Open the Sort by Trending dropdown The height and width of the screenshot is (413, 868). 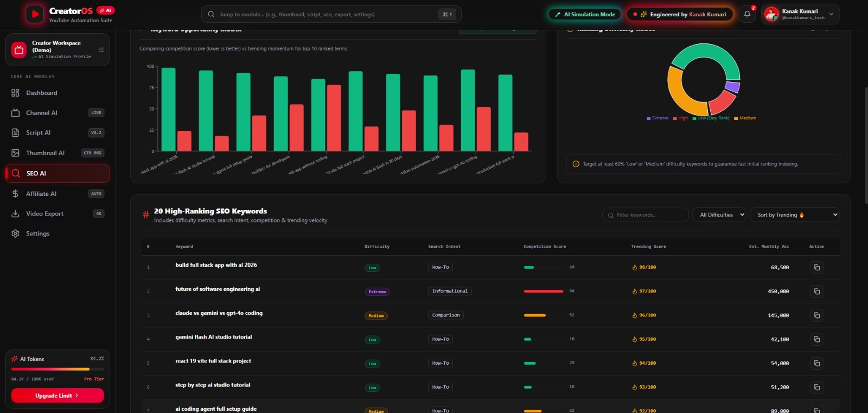[794, 215]
